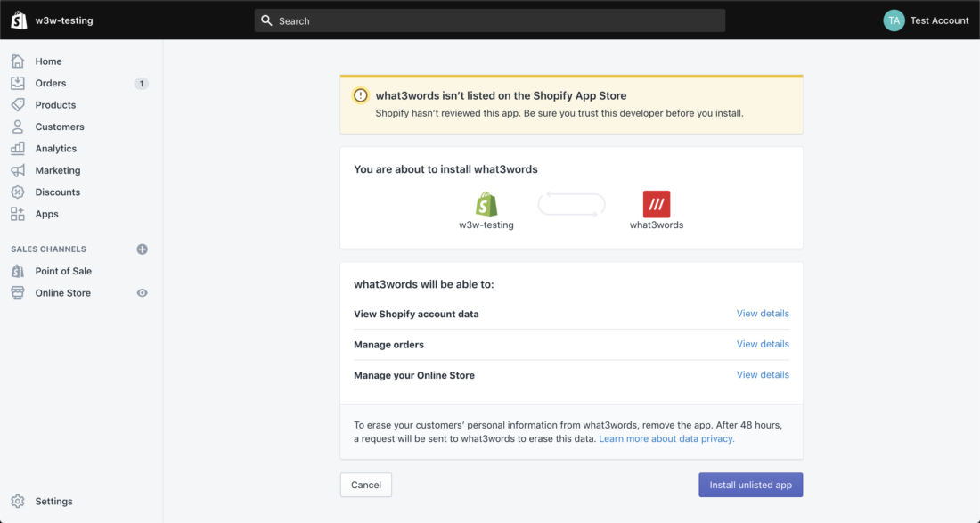The width and height of the screenshot is (980, 523).
Task: Click the Marketing megaphone icon
Action: [x=18, y=170]
